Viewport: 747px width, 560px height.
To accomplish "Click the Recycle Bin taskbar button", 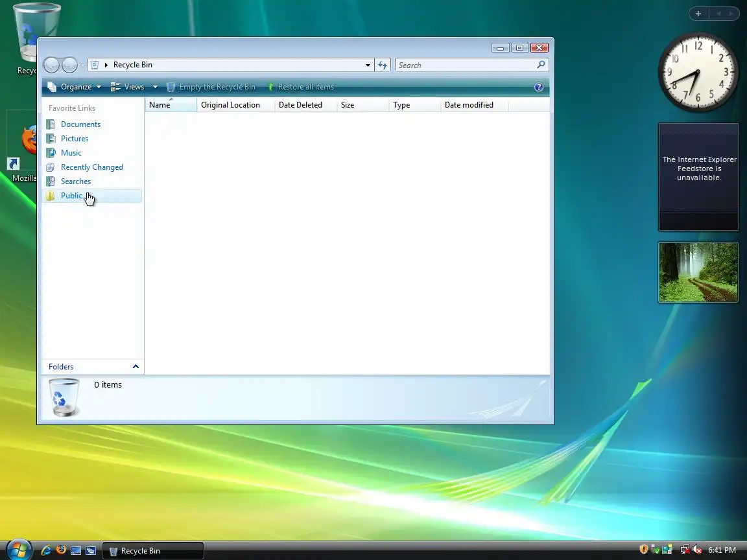I will point(153,550).
